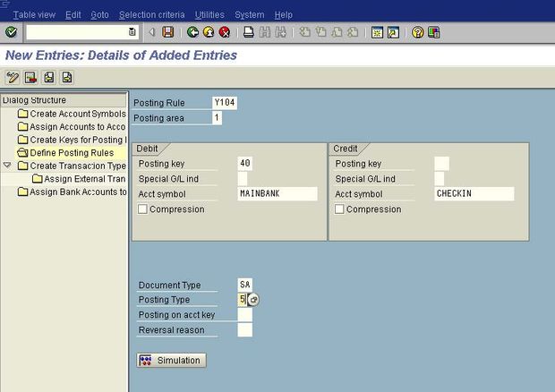Click the Last Page icon
The width and height of the screenshot is (555, 392).
353,32
